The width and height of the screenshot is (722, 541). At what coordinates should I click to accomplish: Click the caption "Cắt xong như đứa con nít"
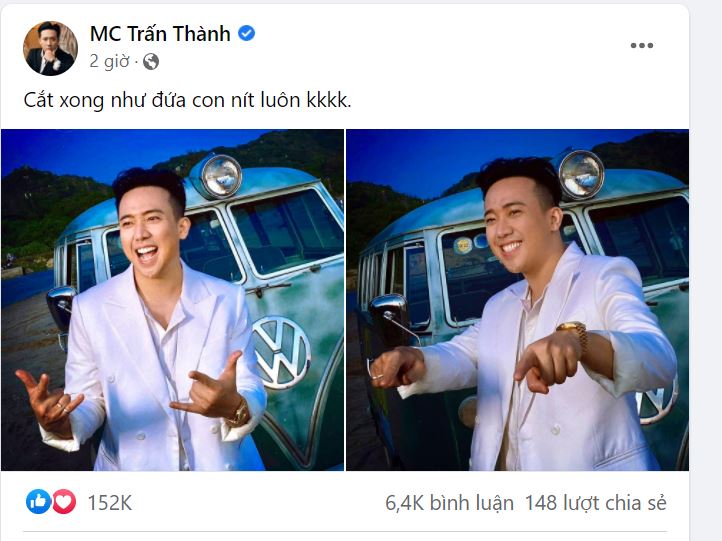point(140,99)
